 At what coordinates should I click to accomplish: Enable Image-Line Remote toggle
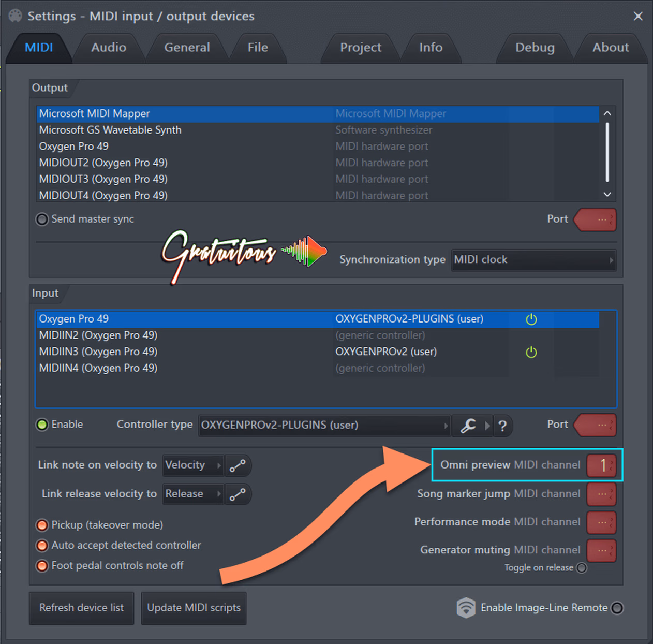[x=617, y=608]
